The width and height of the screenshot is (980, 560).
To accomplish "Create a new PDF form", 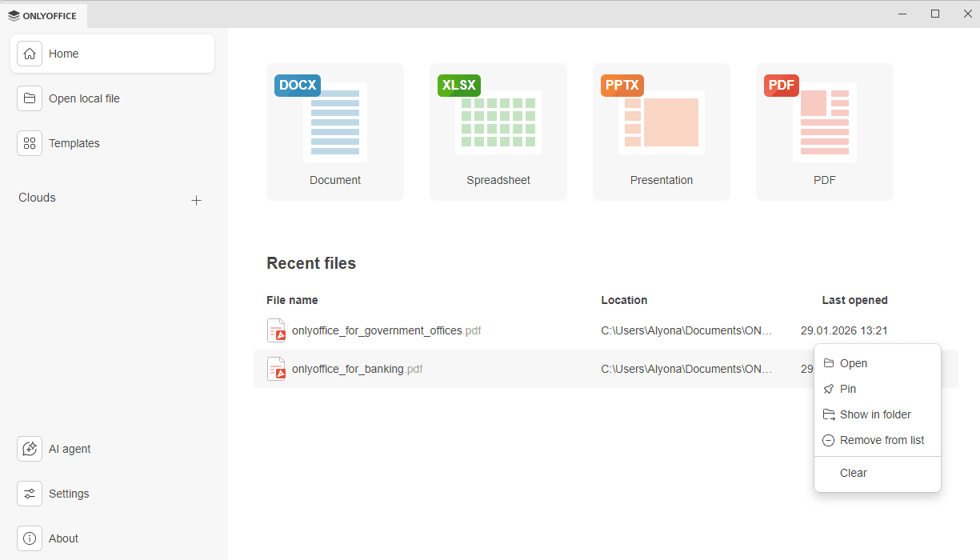I will pyautogui.click(x=825, y=132).
